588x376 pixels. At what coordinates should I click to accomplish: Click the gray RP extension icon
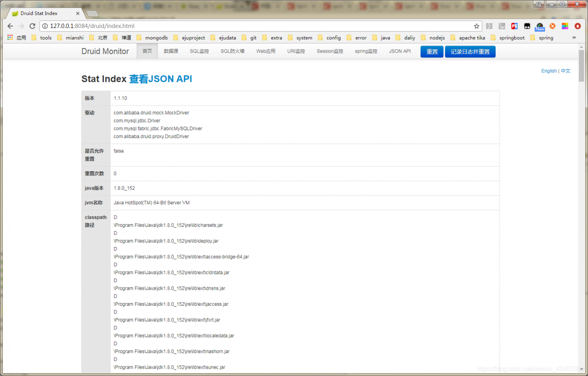pos(502,26)
